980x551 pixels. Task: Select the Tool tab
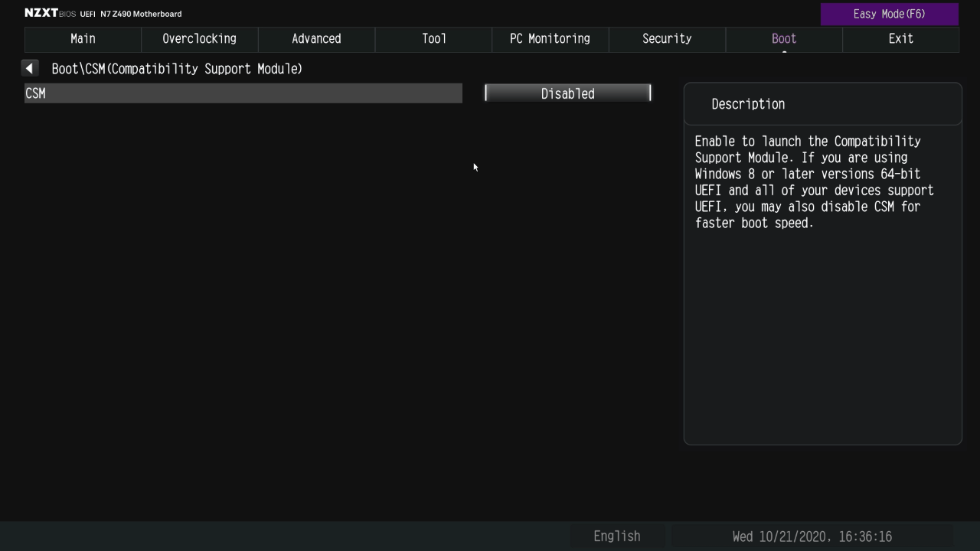click(433, 39)
